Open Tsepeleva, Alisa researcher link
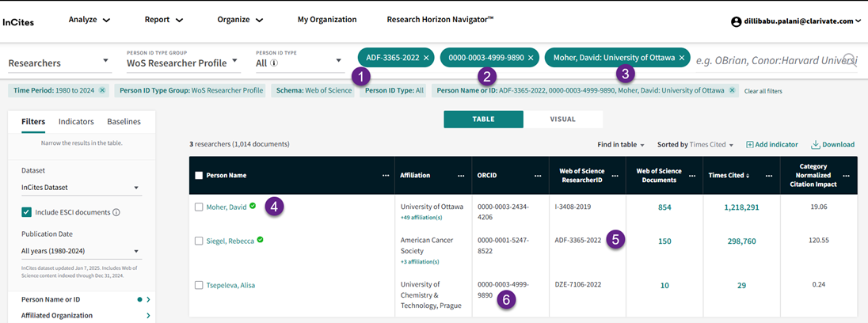The width and height of the screenshot is (868, 323). pyautogui.click(x=230, y=285)
